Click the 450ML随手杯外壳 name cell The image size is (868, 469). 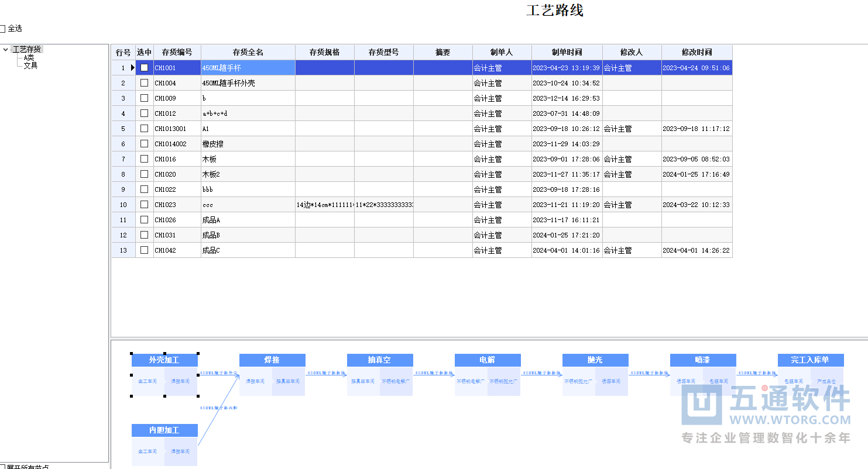point(248,83)
